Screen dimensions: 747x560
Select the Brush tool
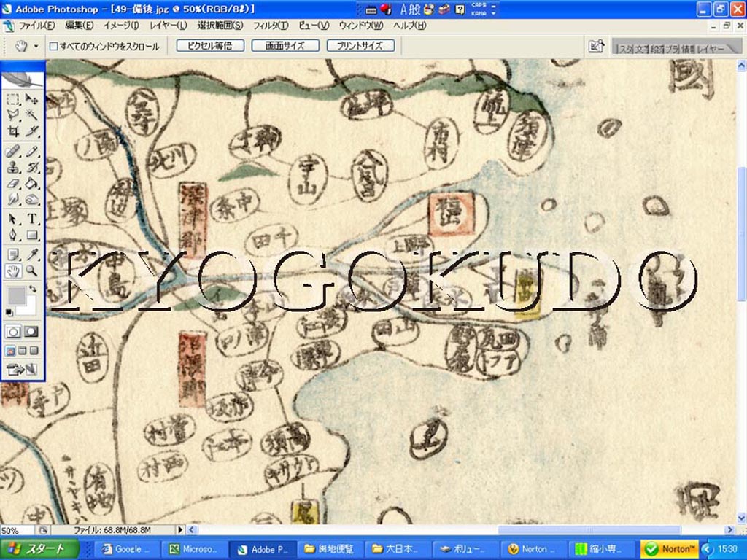pos(31,152)
